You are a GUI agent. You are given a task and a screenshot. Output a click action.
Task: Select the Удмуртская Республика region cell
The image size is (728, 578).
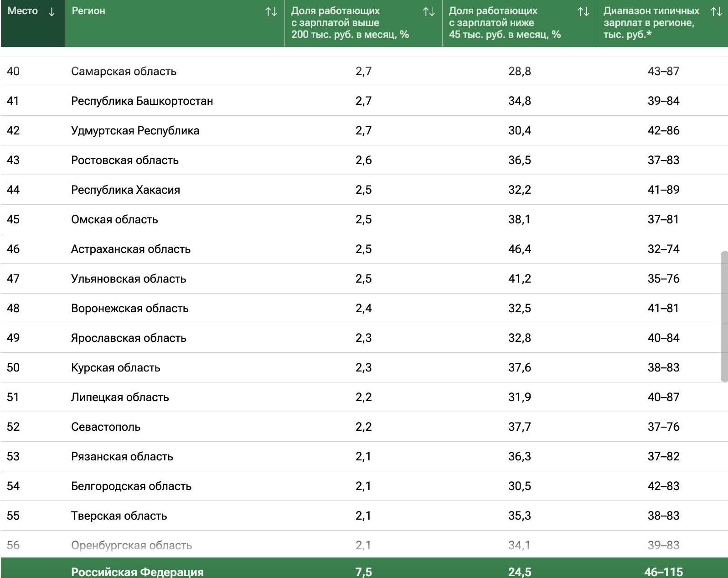(x=135, y=131)
